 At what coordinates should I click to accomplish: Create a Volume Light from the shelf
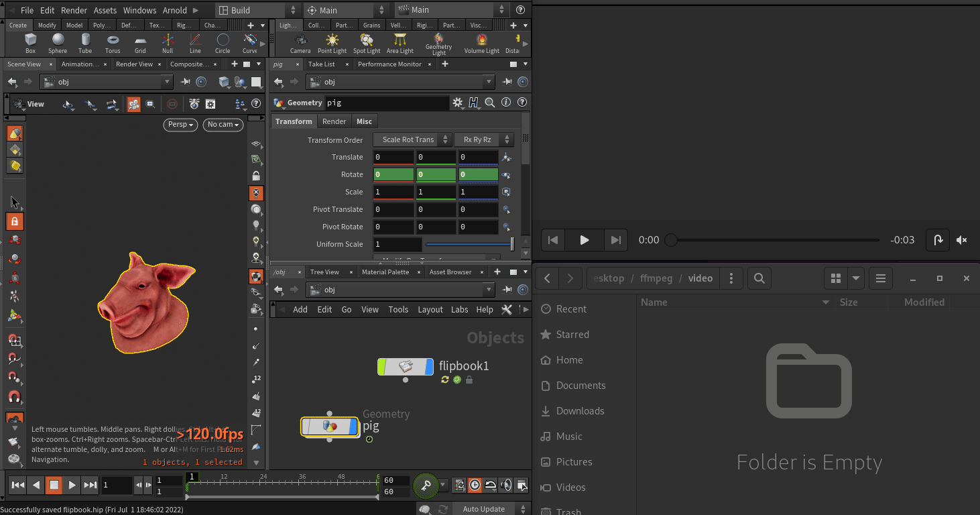click(x=481, y=43)
